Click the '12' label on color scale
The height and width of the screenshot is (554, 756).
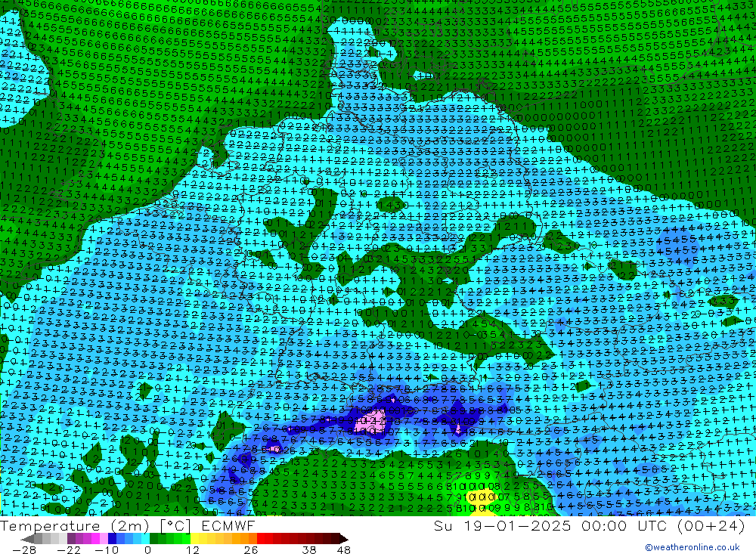(x=193, y=550)
